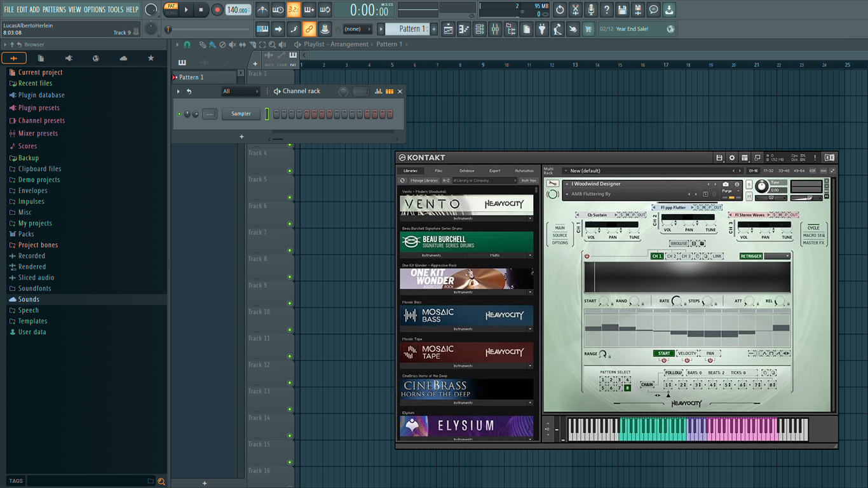Select the zoom tool in the Playlist toolbar
Screen dimensions: 868x488
[x=272, y=44]
